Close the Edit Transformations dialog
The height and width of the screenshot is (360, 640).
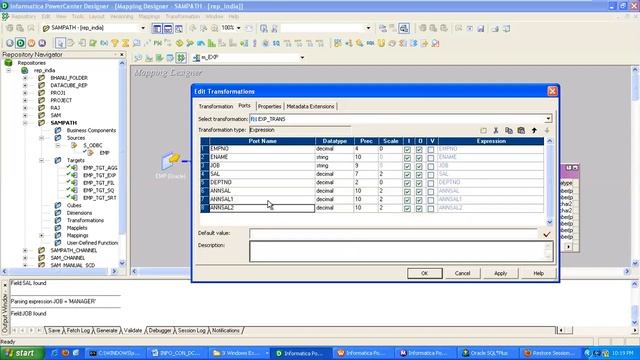point(552,91)
